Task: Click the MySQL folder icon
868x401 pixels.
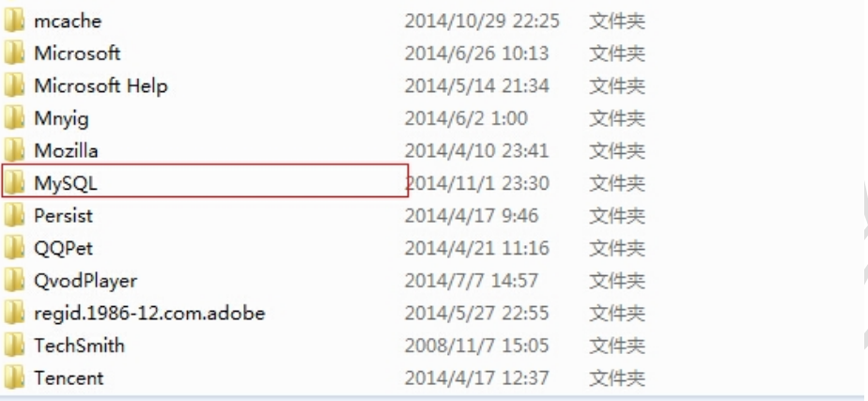Action: (x=14, y=183)
